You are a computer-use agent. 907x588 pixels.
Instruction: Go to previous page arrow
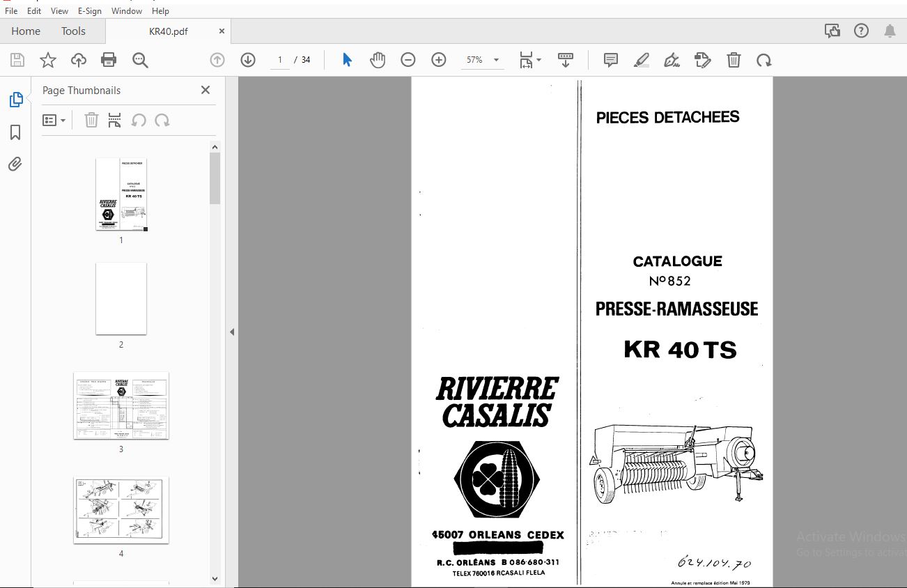point(217,60)
